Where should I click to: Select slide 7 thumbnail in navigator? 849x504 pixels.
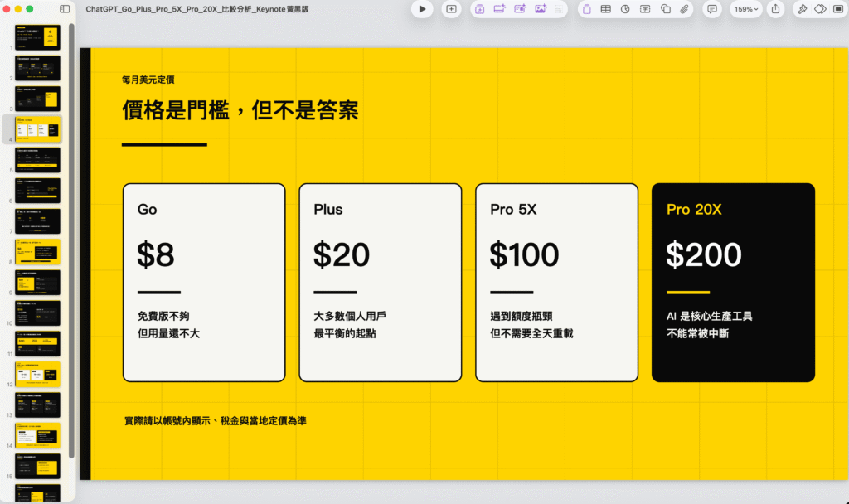(x=37, y=220)
